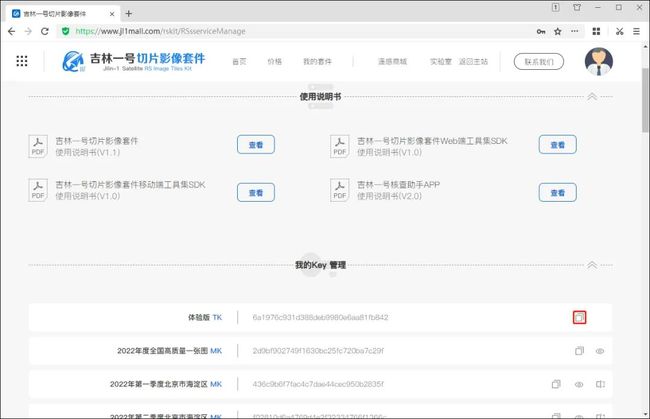Open address bar more options ellipsis
The width and height of the screenshot is (650, 419).
pos(575,31)
